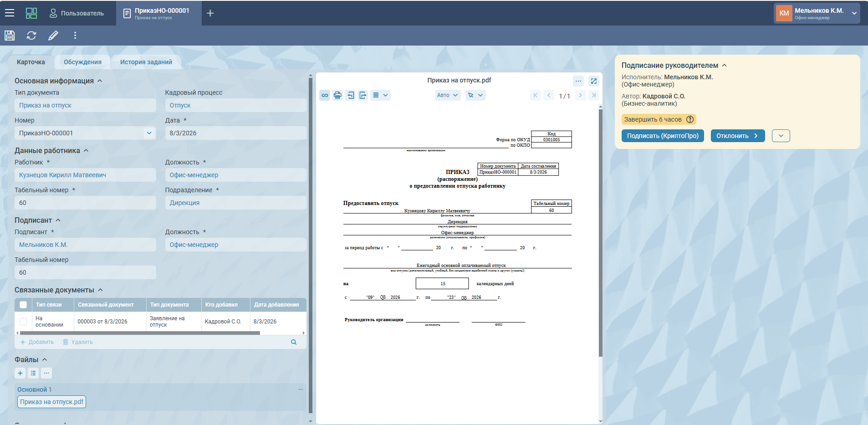Expand PDF preview to full screen
Image resolution: width=868 pixels, height=425 pixels.
(593, 81)
